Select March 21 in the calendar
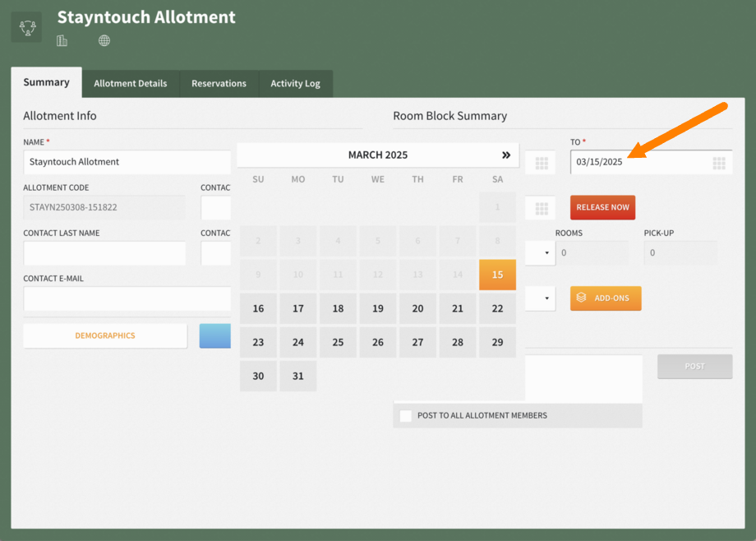This screenshot has height=541, width=756. pyautogui.click(x=458, y=308)
